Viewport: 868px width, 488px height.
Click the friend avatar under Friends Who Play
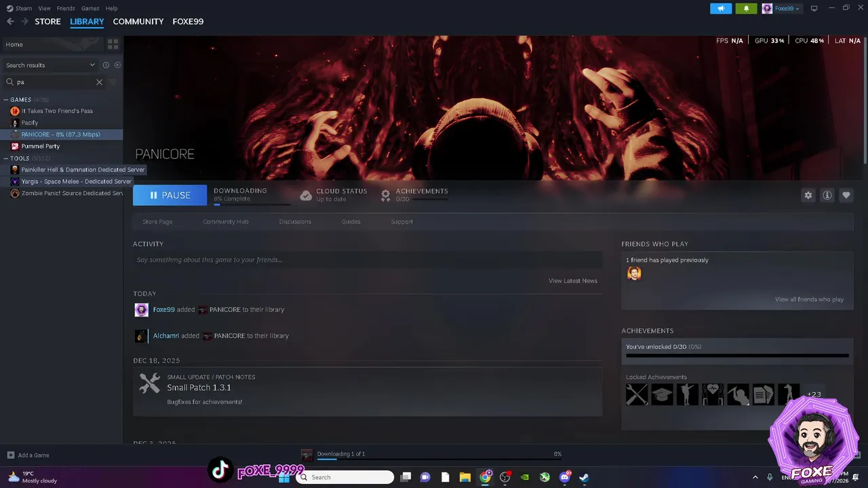click(x=634, y=273)
